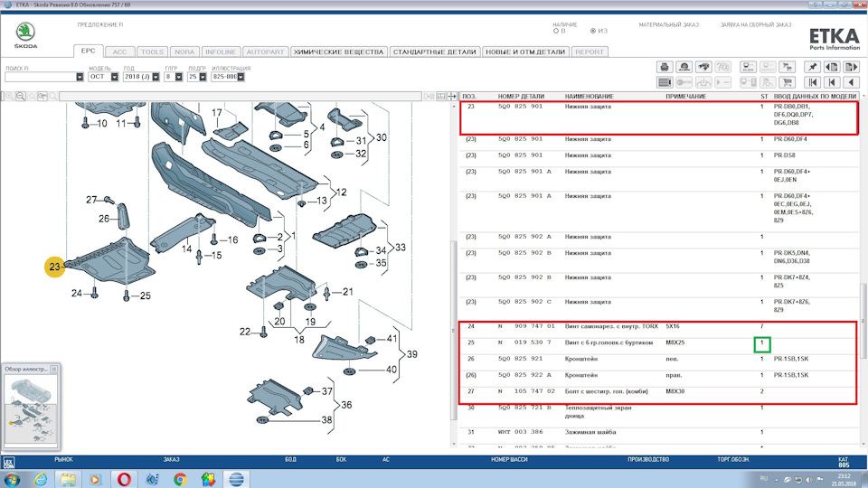Image resolution: width=868 pixels, height=488 pixels.
Task: Open the ПОДГР dropdown showing 25
Action: coord(203,77)
